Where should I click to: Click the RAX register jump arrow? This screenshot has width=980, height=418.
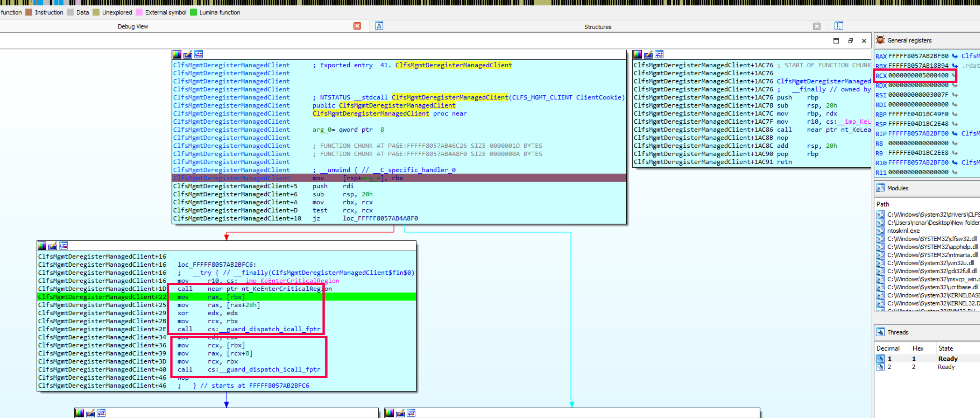coord(955,56)
